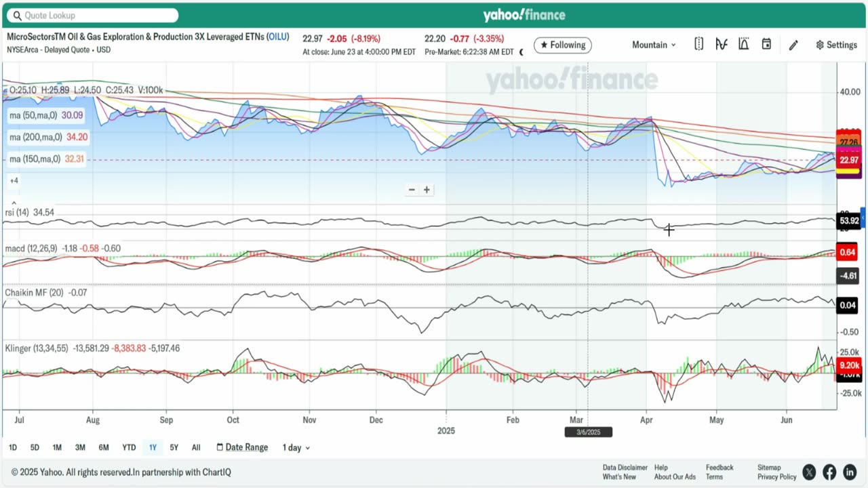Screen dimensions: 868x488
Task: Open the indicators (wave line) icon
Action: pyautogui.click(x=721, y=45)
